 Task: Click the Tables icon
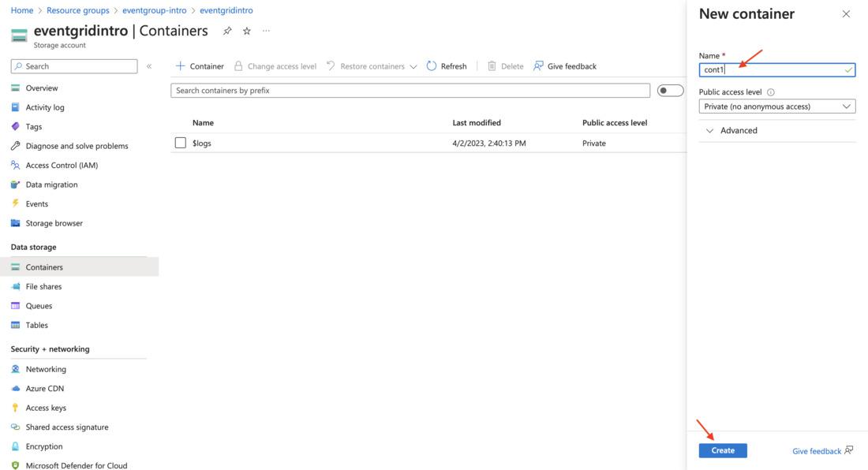(x=16, y=325)
